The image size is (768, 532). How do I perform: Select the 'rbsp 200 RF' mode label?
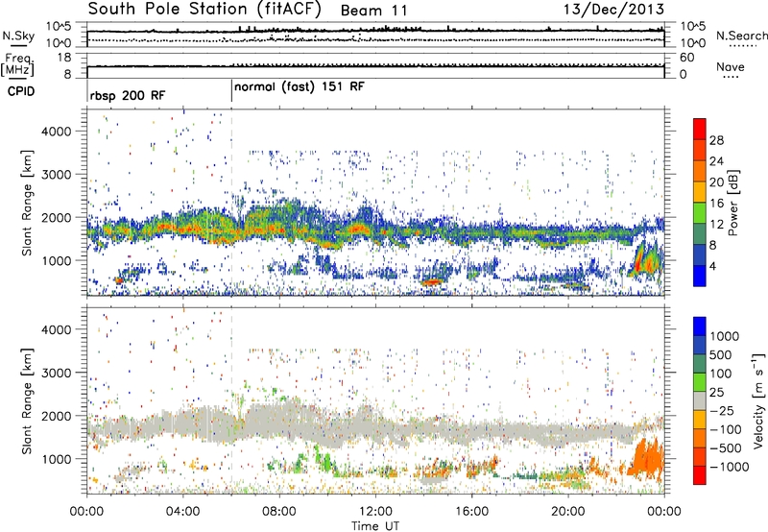pyautogui.click(x=128, y=95)
